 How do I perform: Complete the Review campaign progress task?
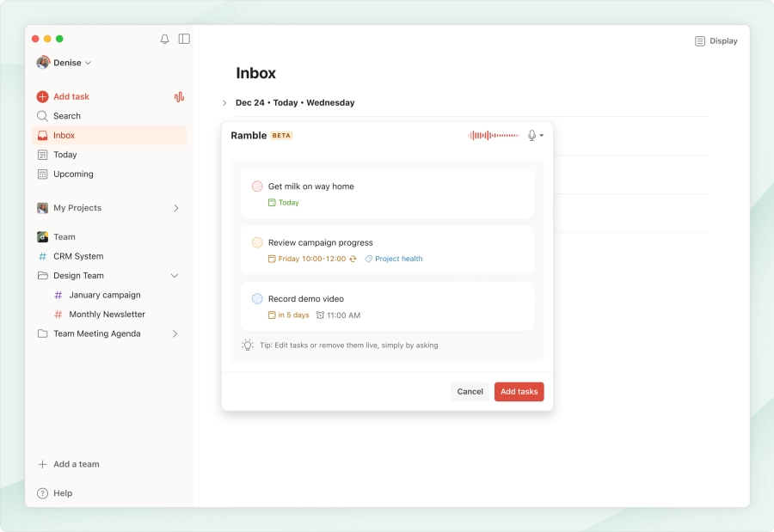coord(257,243)
